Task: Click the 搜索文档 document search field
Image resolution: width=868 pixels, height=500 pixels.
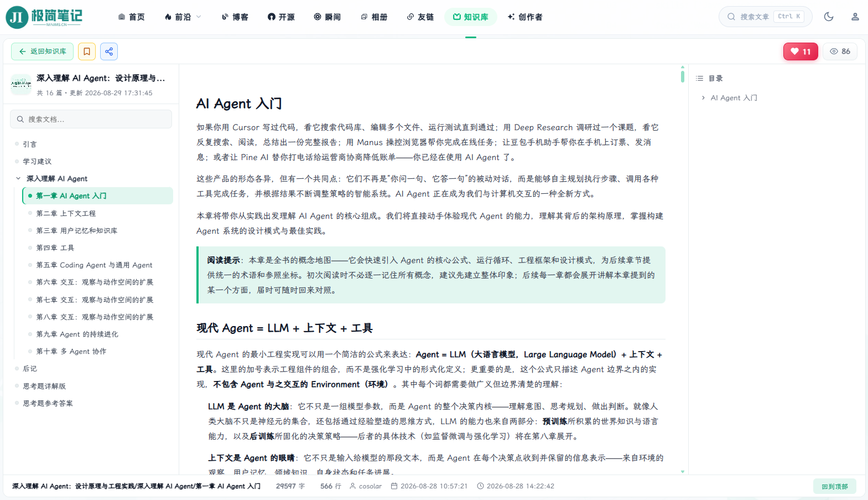Action: [91, 119]
